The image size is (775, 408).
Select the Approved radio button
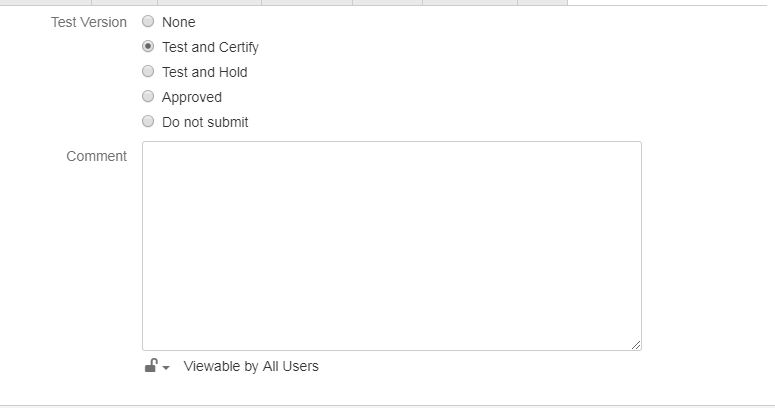pyautogui.click(x=148, y=96)
